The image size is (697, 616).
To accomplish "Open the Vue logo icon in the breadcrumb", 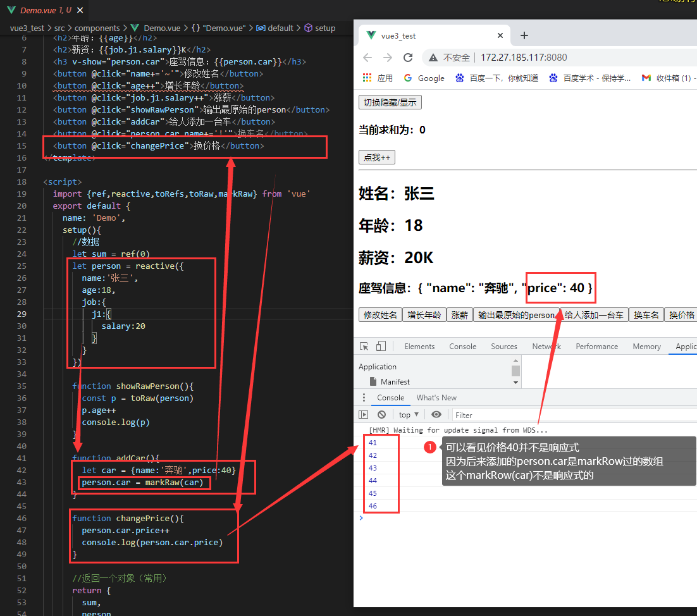I will click(x=134, y=28).
